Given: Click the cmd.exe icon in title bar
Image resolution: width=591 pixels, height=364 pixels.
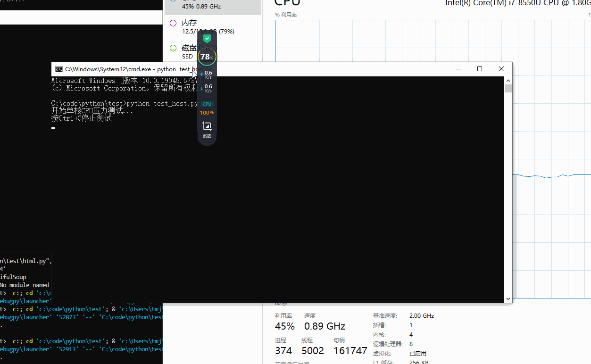Looking at the screenshot, I should pos(59,69).
